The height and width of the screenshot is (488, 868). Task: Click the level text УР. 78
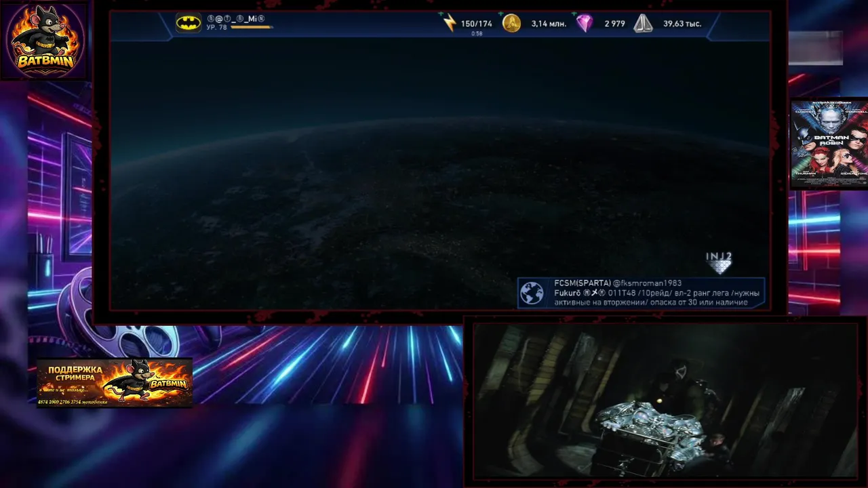216,27
